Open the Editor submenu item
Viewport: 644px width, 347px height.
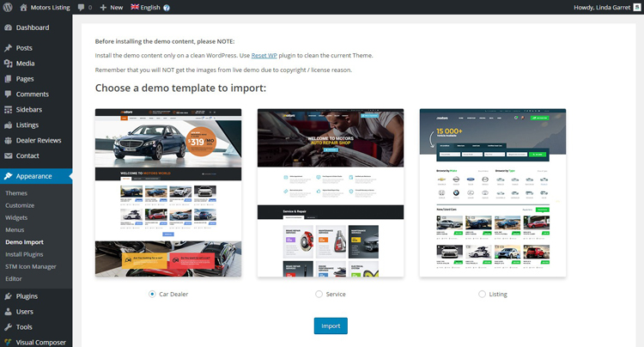[14, 278]
